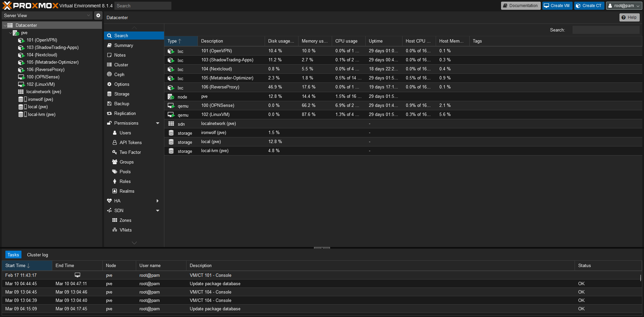Sort tasks by Start Time header
The image size is (644, 317).
point(27,265)
